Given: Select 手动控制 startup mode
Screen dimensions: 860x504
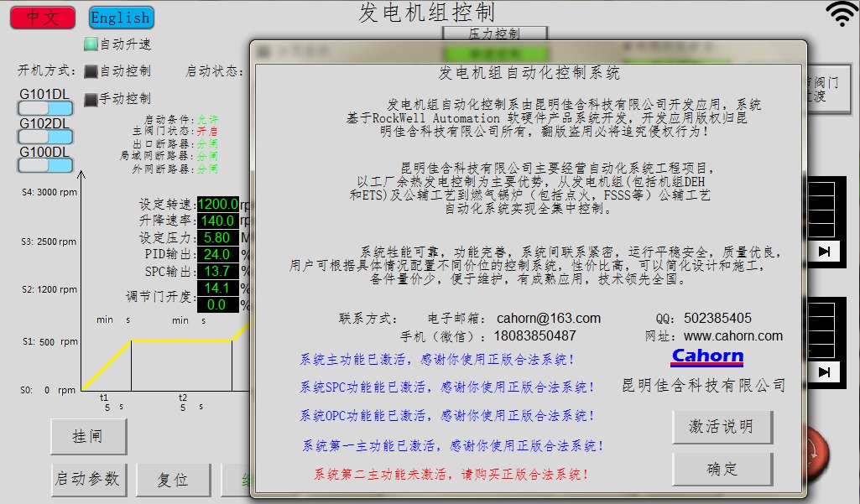Looking at the screenshot, I should coord(91,99).
